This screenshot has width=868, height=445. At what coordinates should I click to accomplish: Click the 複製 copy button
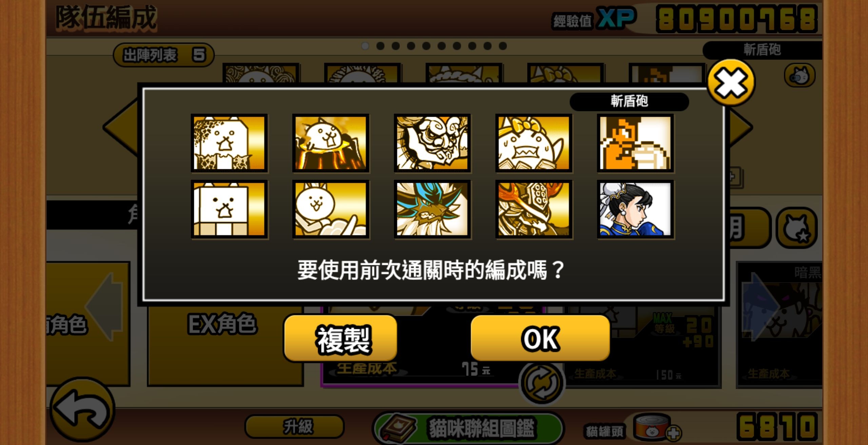click(340, 338)
